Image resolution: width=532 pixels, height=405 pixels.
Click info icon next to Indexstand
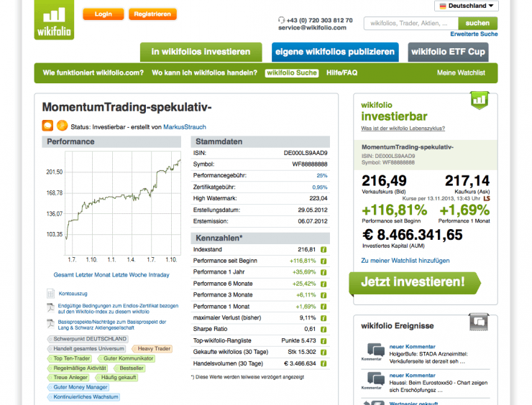point(324,250)
